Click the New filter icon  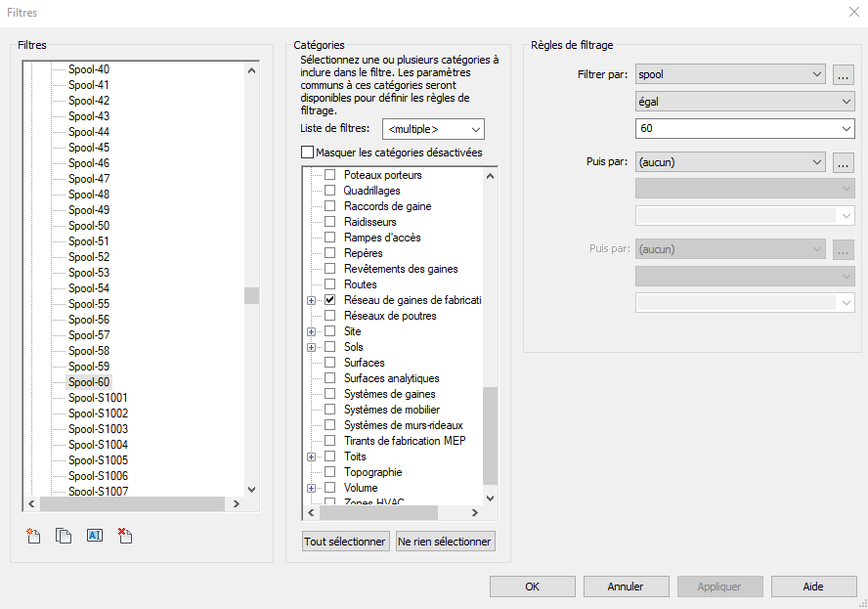click(34, 536)
